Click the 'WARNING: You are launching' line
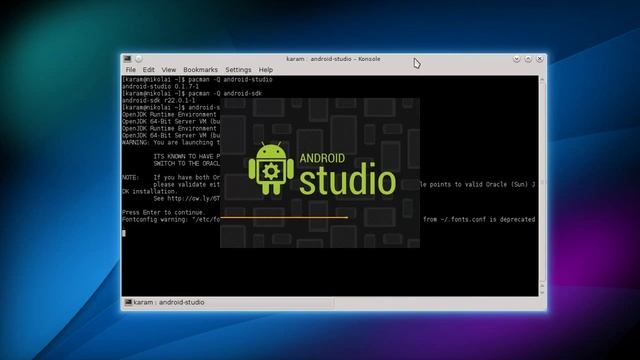Screen dimensions: 640x360 [171, 142]
